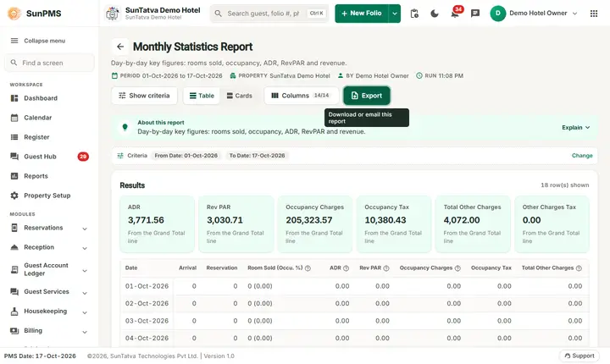Click the Export button
The width and height of the screenshot is (610, 364).
(x=367, y=96)
